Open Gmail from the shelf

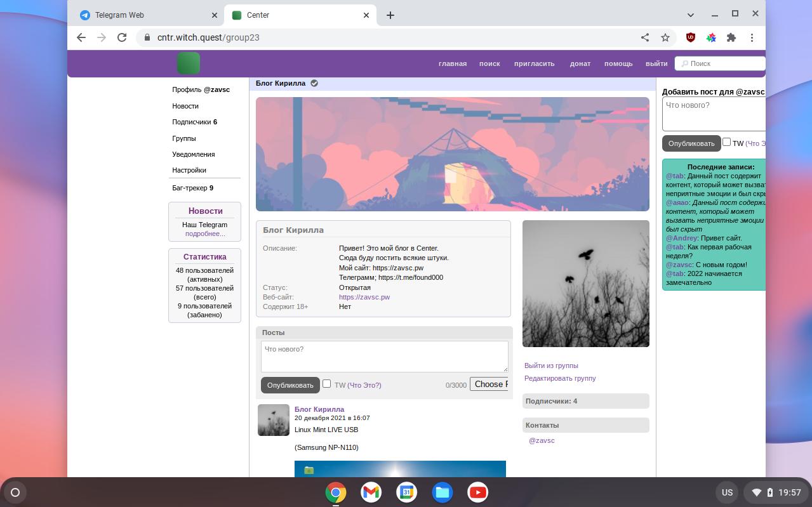[371, 492]
